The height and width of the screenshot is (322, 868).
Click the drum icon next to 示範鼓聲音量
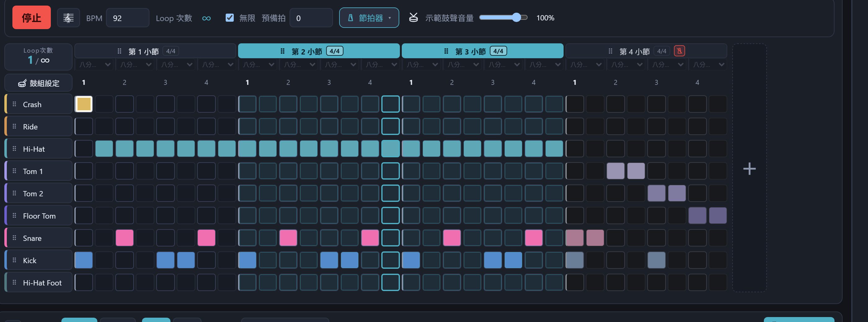coord(414,18)
